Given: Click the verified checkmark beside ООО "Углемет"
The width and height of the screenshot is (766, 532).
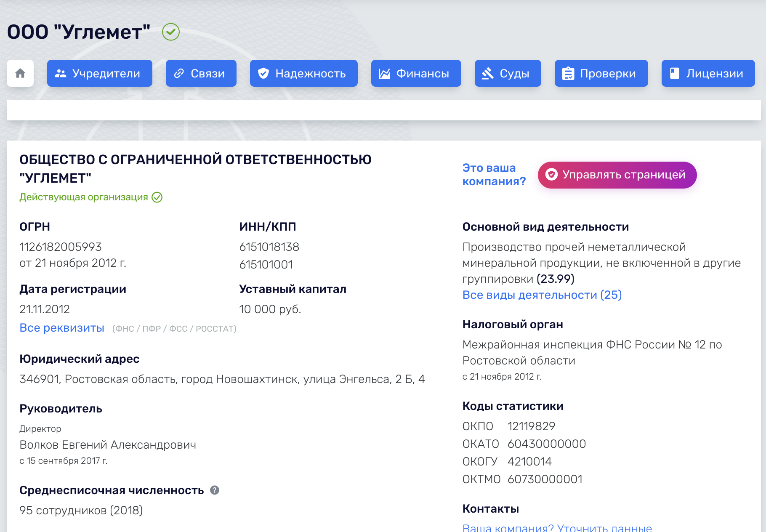Looking at the screenshot, I should tap(171, 32).
